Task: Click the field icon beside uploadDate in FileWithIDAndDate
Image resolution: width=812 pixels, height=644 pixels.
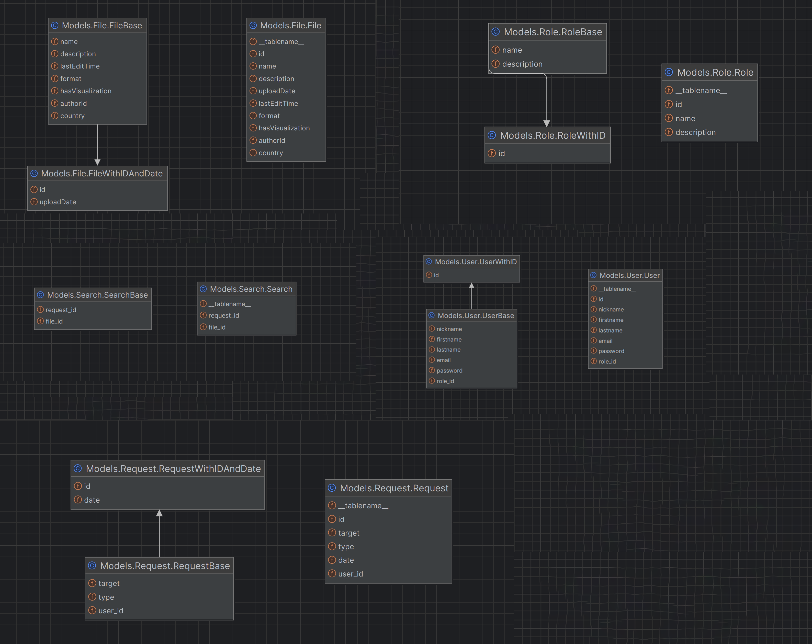Action: coord(34,202)
